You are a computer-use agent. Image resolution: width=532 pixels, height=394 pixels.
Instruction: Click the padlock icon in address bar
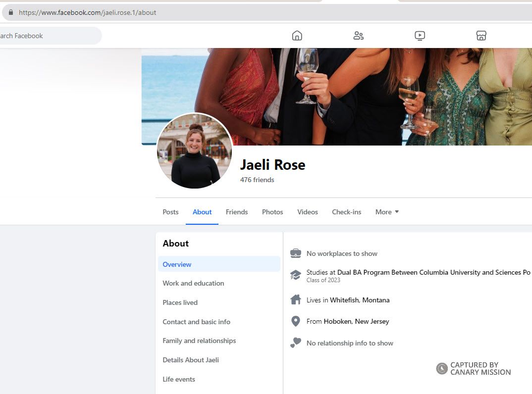(x=11, y=12)
